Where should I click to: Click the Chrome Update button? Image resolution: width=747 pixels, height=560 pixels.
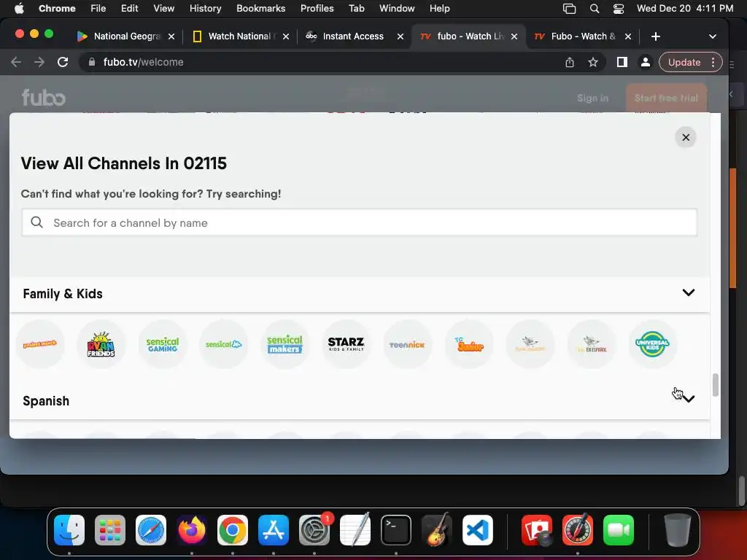coord(684,62)
